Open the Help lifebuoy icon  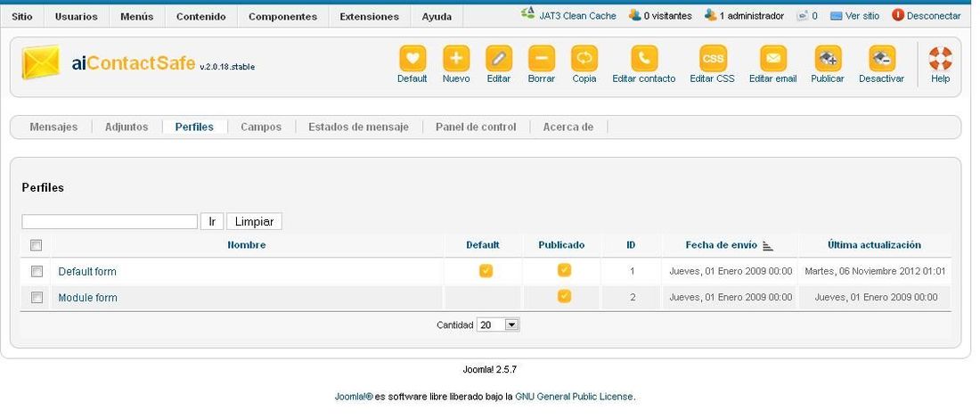pos(940,59)
